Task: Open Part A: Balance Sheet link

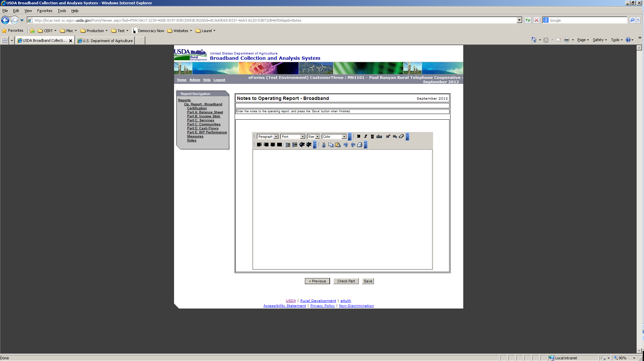Action: (205, 112)
